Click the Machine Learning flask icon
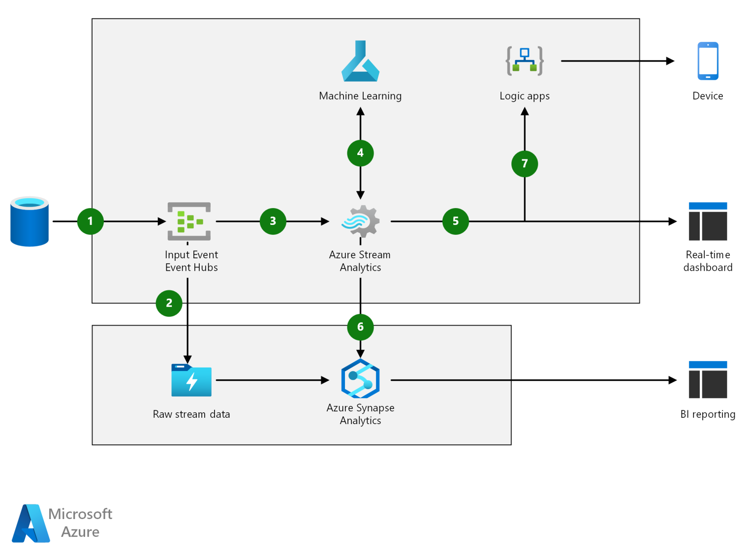This screenshot has width=756, height=554. click(360, 62)
